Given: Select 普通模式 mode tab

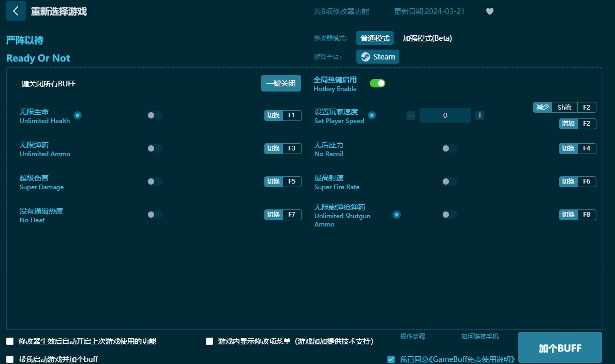Looking at the screenshot, I should (x=374, y=38).
